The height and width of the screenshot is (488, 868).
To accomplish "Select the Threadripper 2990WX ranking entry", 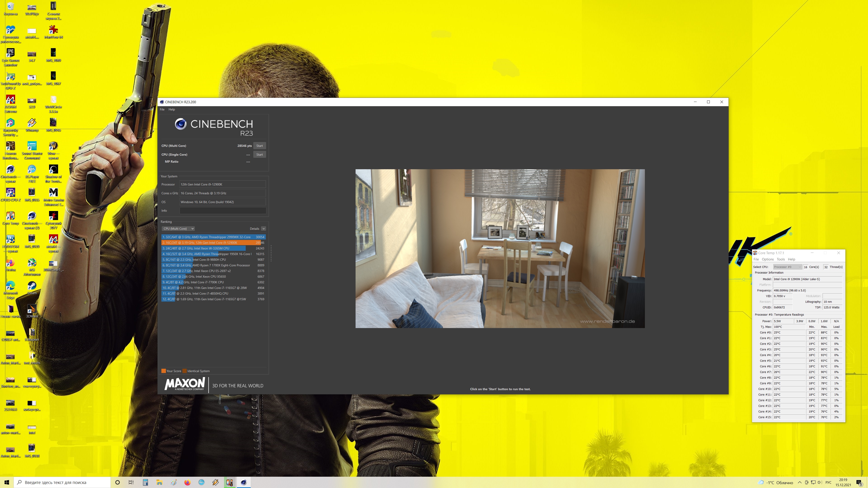I will coord(213,237).
